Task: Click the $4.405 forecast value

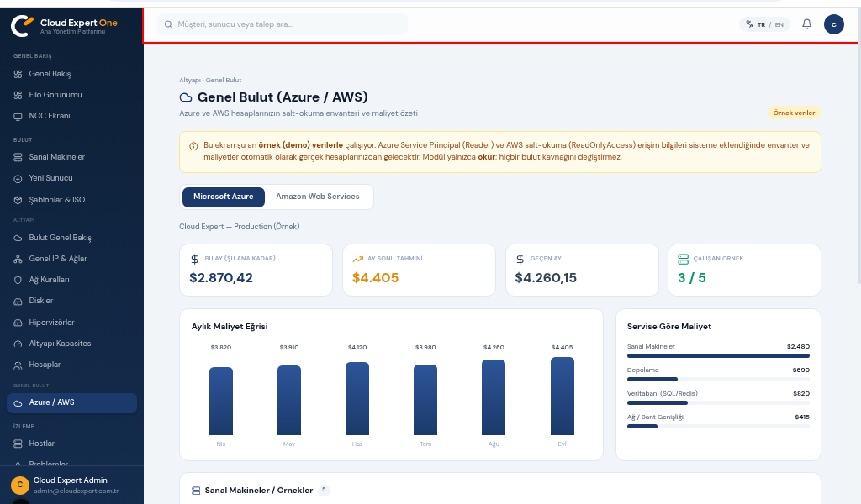Action: point(376,278)
